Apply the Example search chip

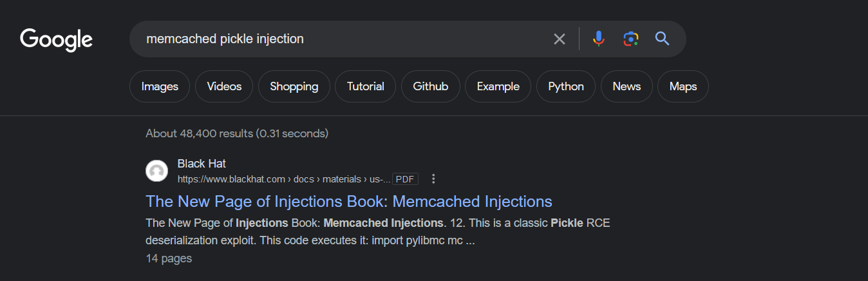tap(498, 86)
